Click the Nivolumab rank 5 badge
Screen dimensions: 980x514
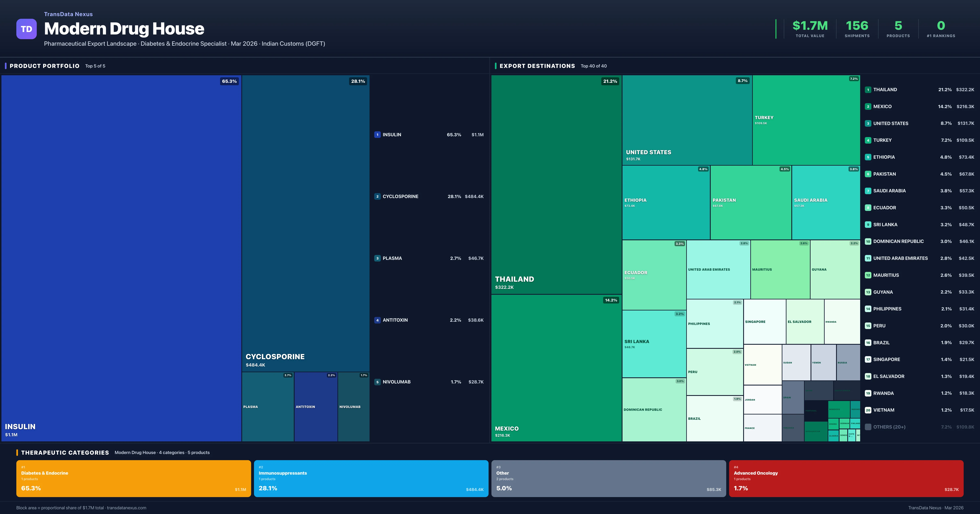[377, 382]
